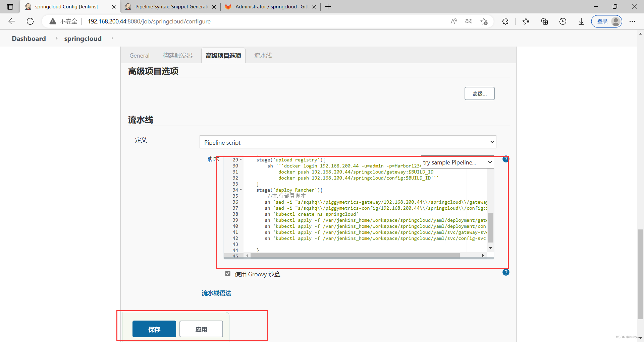
Task: Open the tab actions menu icon
Action: coord(10,7)
